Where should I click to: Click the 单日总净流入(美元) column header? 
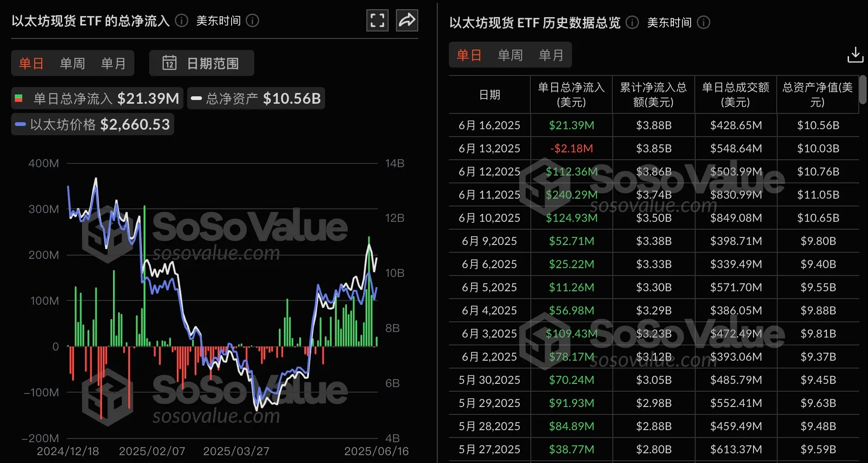(571, 95)
